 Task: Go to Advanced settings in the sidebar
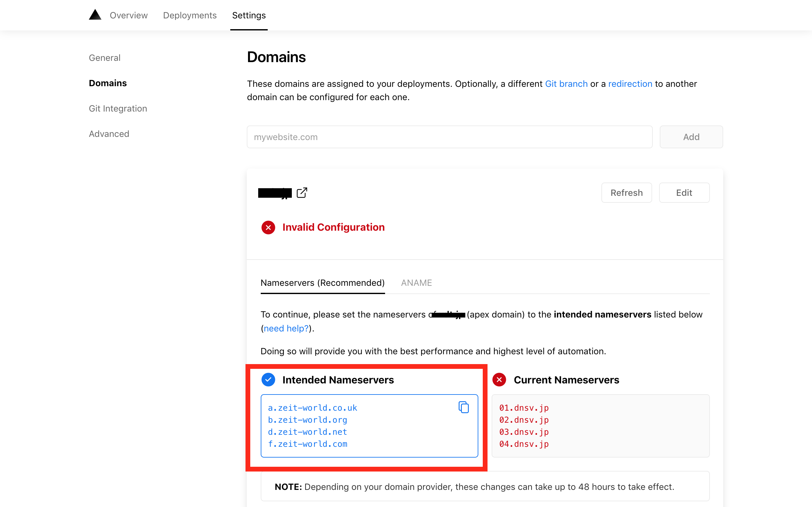[109, 134]
